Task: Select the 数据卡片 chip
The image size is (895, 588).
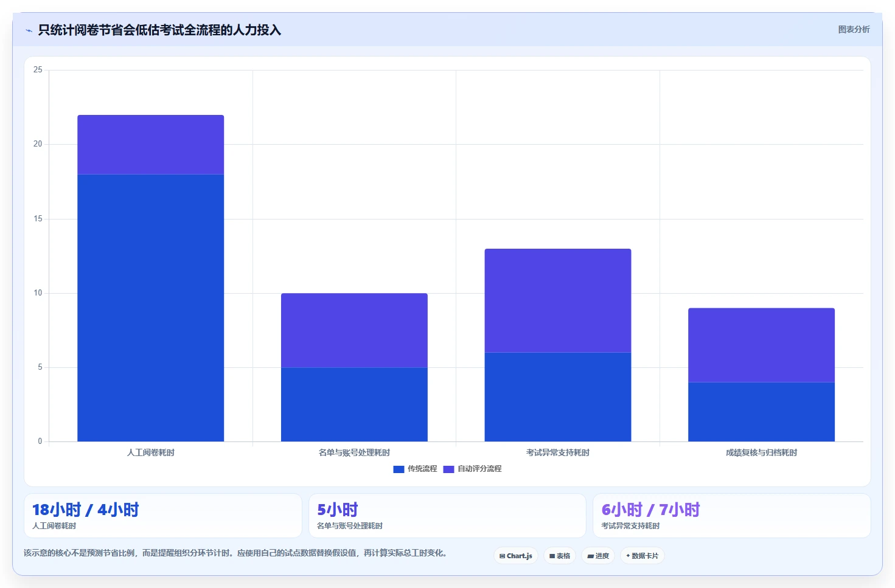Action: 643,556
